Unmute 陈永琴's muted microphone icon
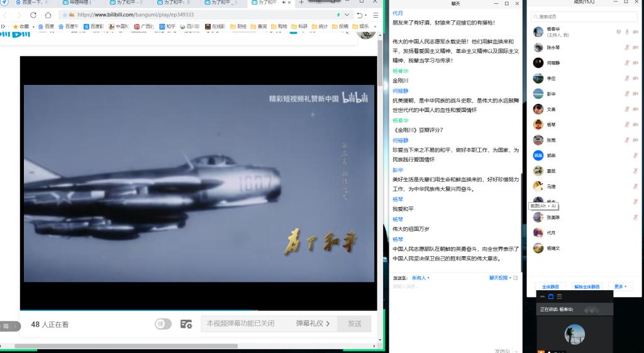The width and height of the screenshot is (644, 353). (627, 48)
